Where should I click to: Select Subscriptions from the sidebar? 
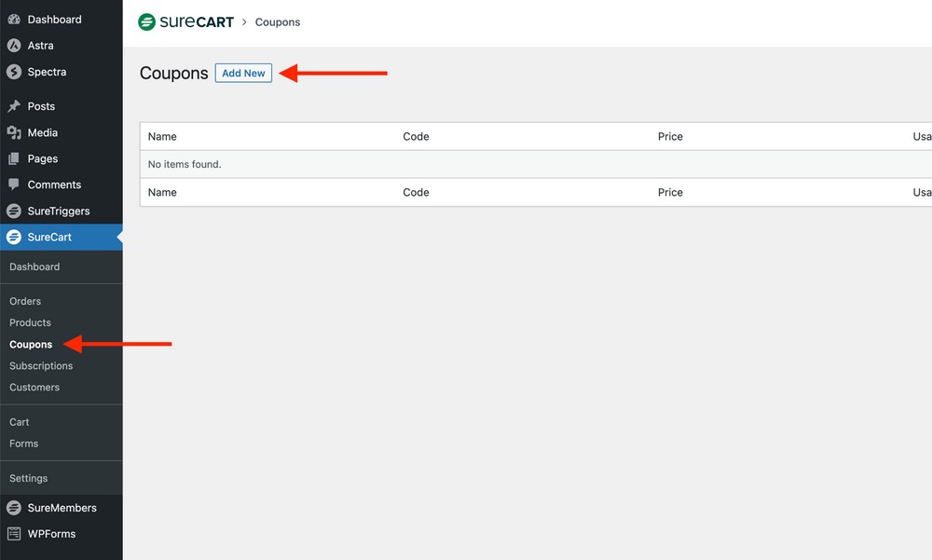click(x=40, y=365)
